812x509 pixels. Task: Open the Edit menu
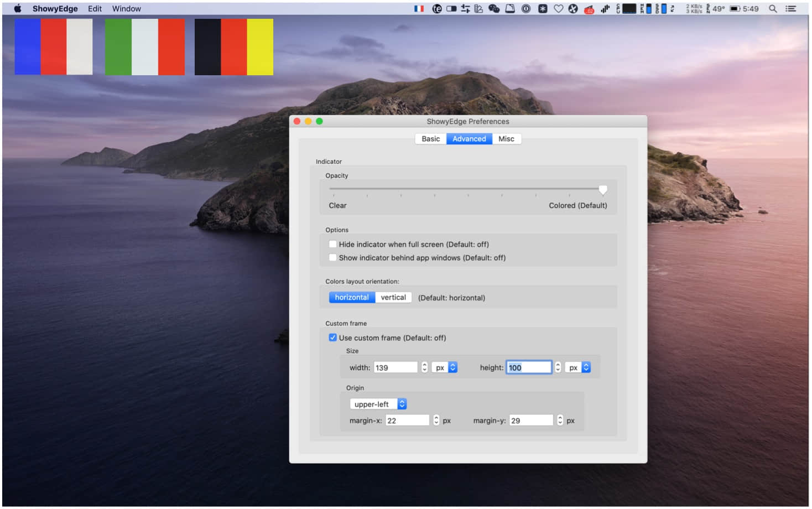95,9
